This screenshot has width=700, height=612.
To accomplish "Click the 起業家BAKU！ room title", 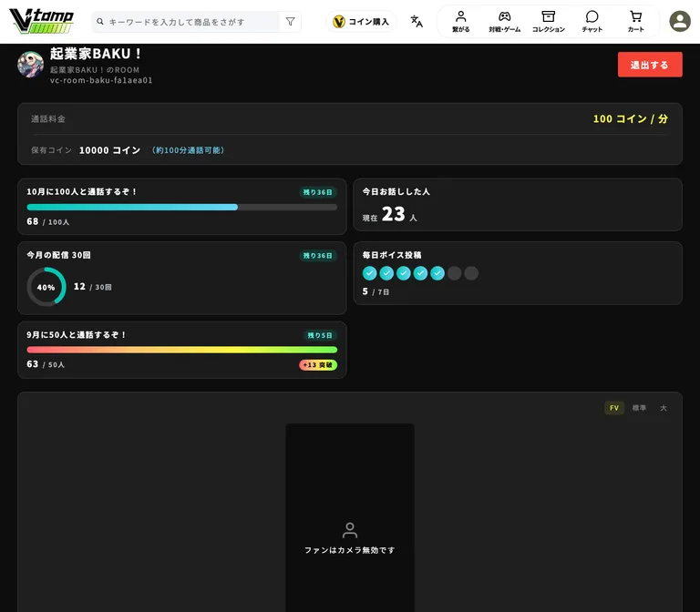I will pos(96,54).
